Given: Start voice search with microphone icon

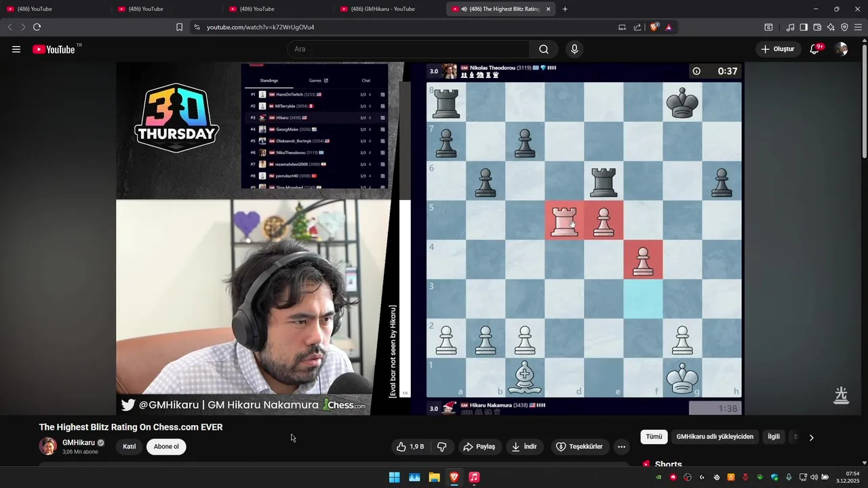Looking at the screenshot, I should [x=574, y=49].
